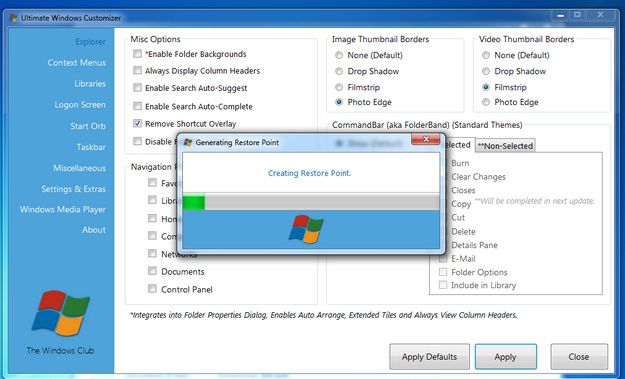
Task: Open Context Menus section
Action: (x=77, y=63)
